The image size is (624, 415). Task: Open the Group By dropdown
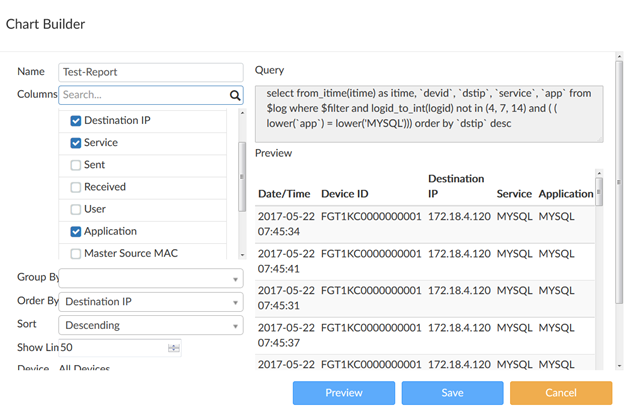(151, 278)
